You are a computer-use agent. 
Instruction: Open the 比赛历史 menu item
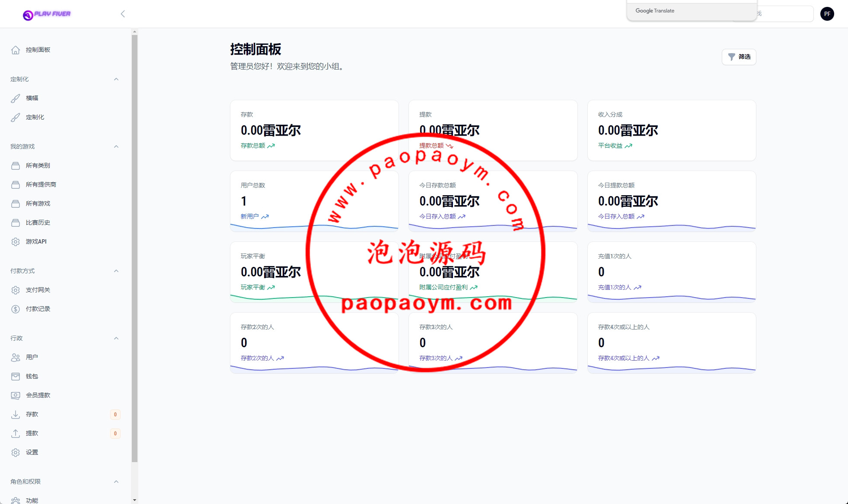(x=38, y=222)
